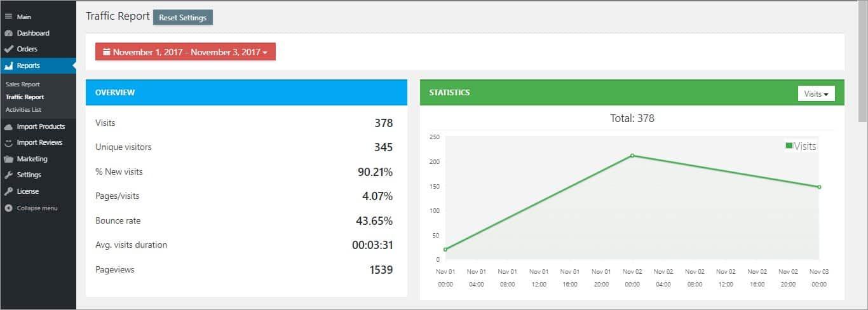Open the date range picker dropdown
Screen dimensions: 868x310
click(x=186, y=52)
